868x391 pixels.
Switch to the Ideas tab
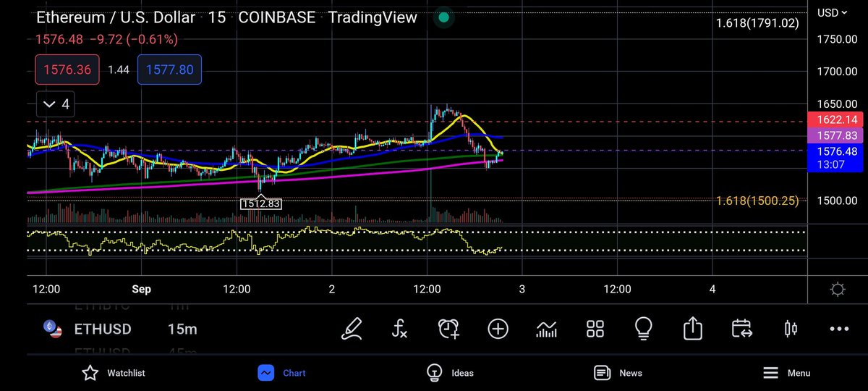click(x=450, y=373)
